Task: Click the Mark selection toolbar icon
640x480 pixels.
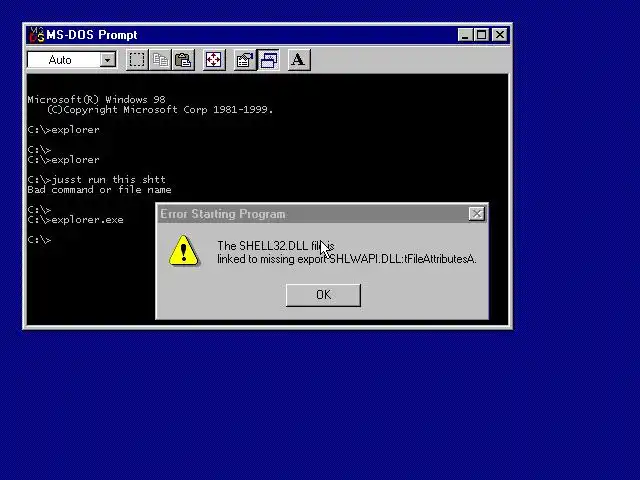Action: coord(137,60)
